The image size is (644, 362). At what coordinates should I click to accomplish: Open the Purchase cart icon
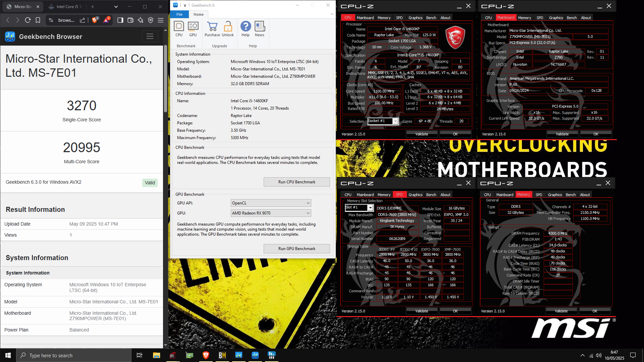pos(212,29)
